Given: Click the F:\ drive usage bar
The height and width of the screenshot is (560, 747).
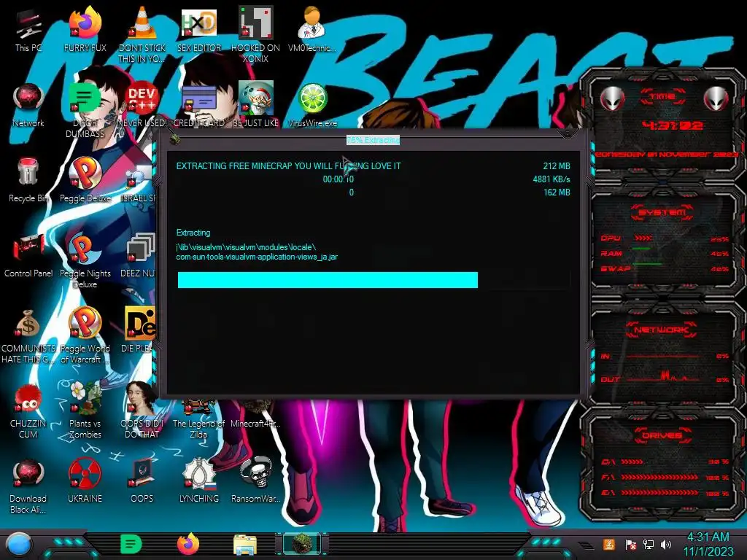Looking at the screenshot, I should 659,477.
